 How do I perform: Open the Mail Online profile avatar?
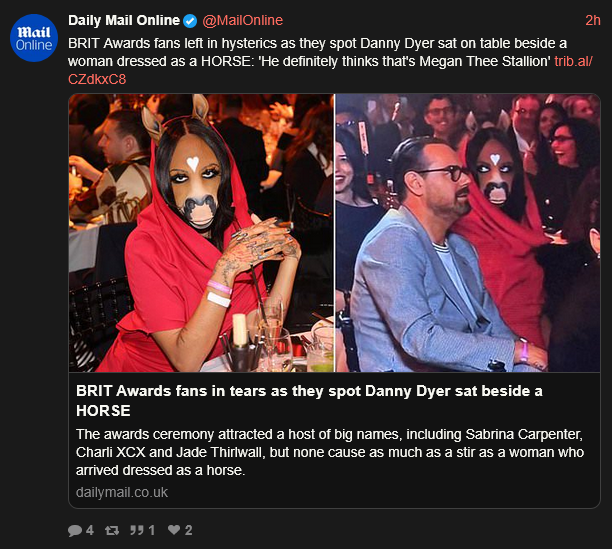[x=34, y=38]
